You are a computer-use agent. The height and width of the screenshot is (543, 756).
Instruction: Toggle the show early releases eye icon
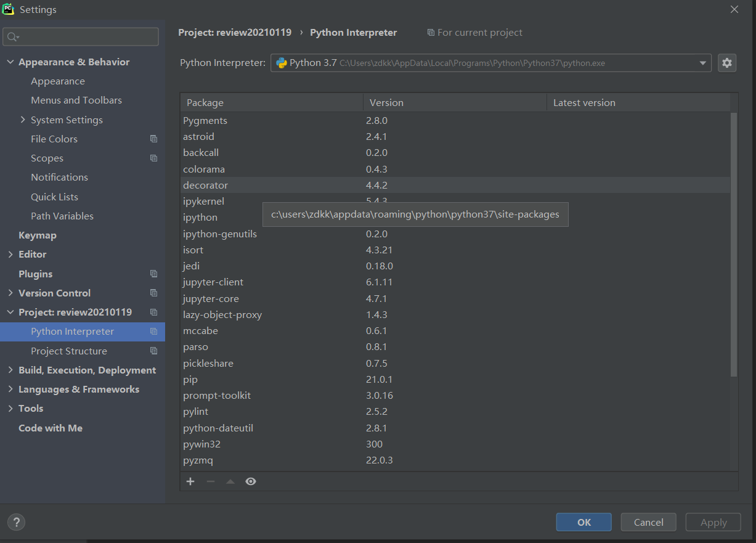click(251, 481)
